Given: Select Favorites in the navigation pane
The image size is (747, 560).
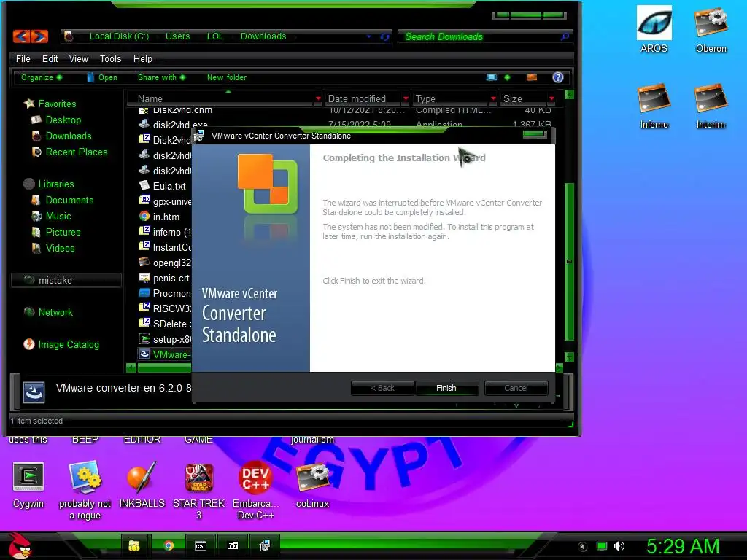Looking at the screenshot, I should click(50, 104).
